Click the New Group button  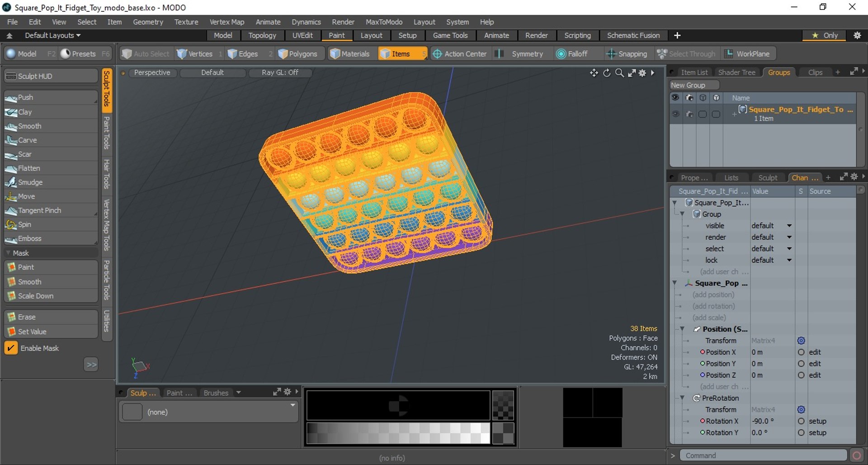pyautogui.click(x=693, y=85)
